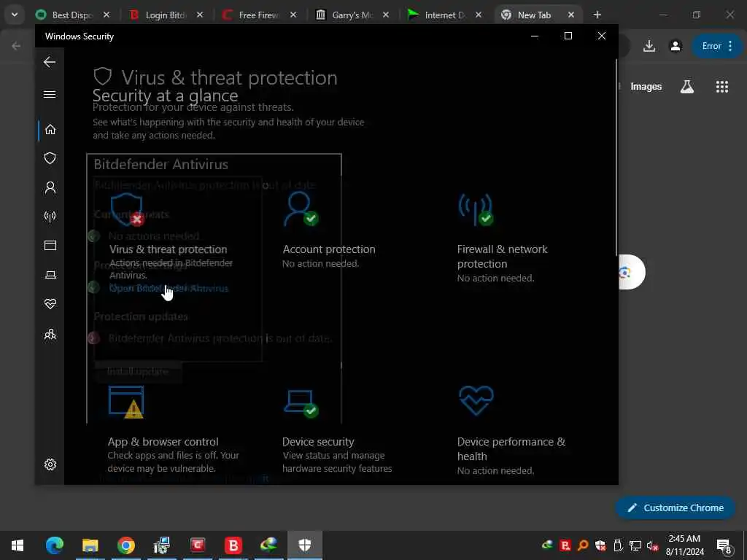The height and width of the screenshot is (560, 747).
Task: Click the Windows Security vertical scrollbar
Action: 616,157
